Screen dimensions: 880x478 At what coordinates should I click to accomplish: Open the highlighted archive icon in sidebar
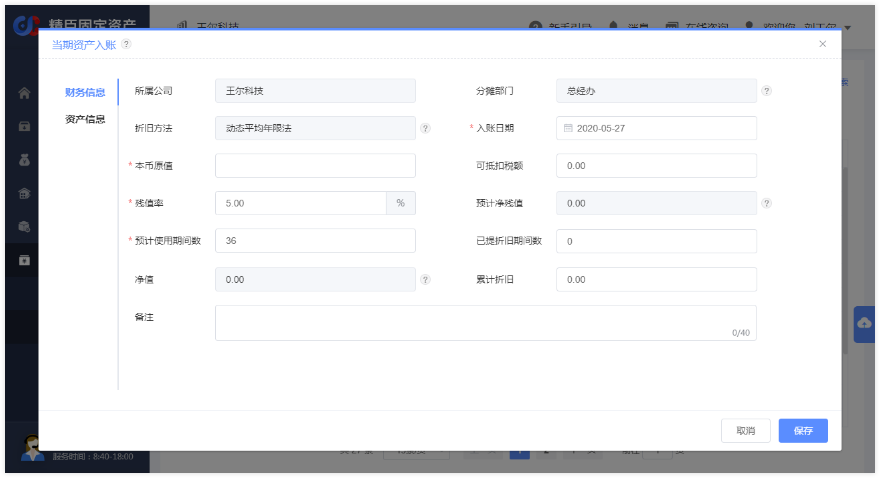click(x=24, y=260)
